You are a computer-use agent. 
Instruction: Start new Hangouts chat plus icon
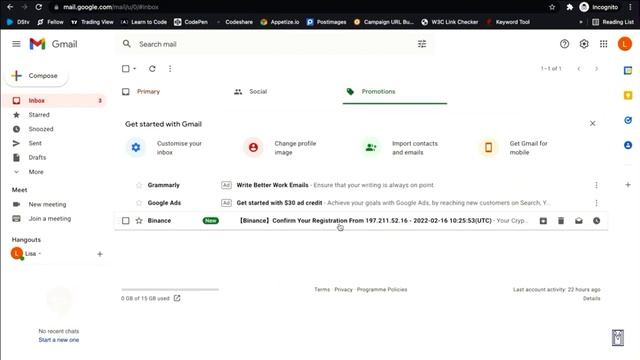pos(100,254)
